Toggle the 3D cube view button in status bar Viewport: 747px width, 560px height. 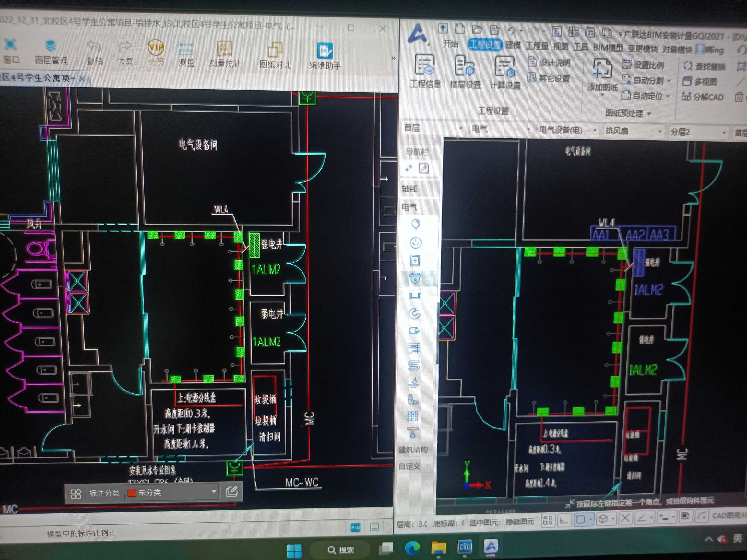click(603, 519)
